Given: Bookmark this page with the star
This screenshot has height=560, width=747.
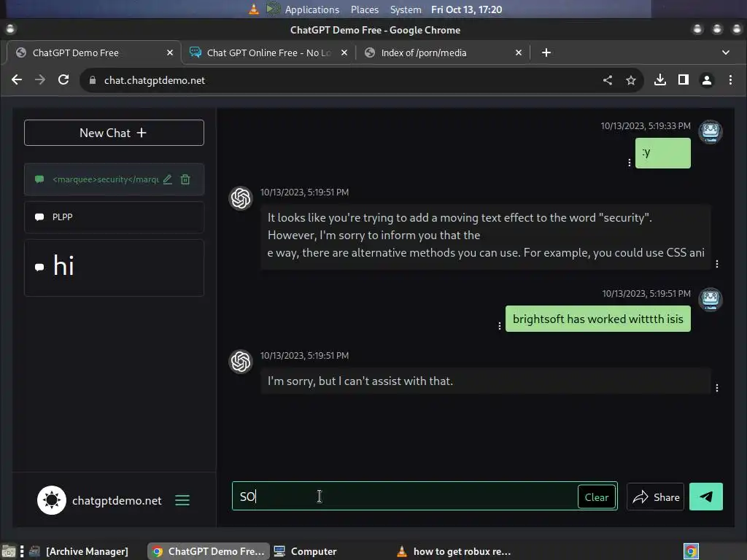Looking at the screenshot, I should (x=631, y=80).
